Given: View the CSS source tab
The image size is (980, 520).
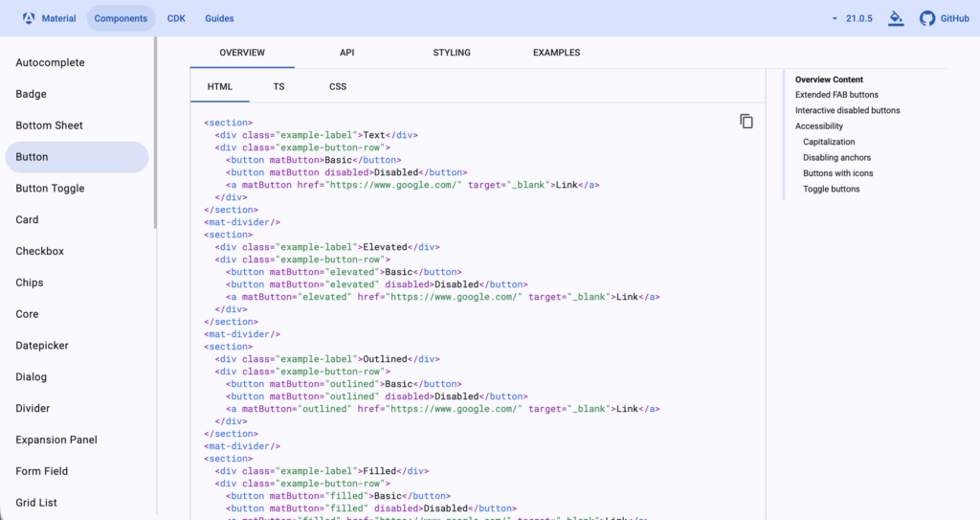Looking at the screenshot, I should 338,86.
